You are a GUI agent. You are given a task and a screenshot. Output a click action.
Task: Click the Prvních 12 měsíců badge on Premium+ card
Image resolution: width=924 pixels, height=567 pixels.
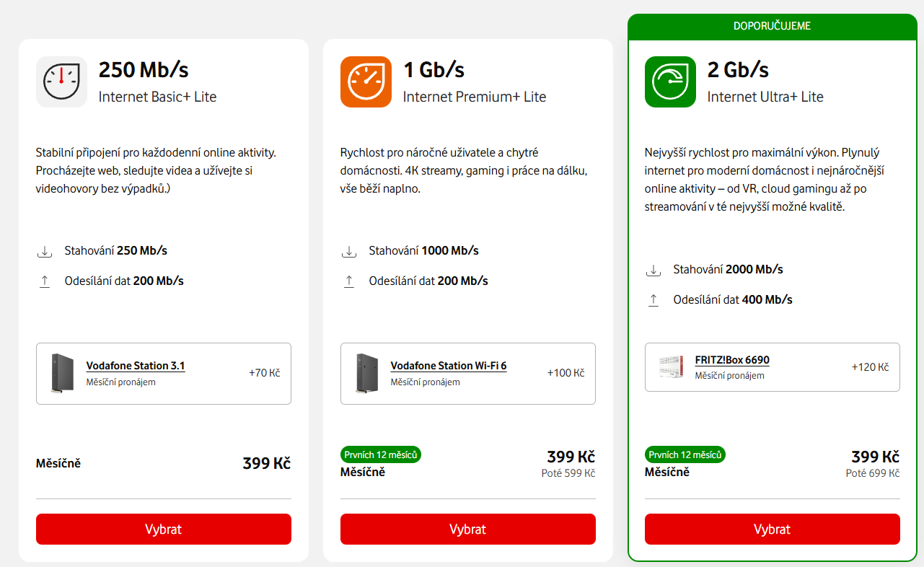click(381, 454)
